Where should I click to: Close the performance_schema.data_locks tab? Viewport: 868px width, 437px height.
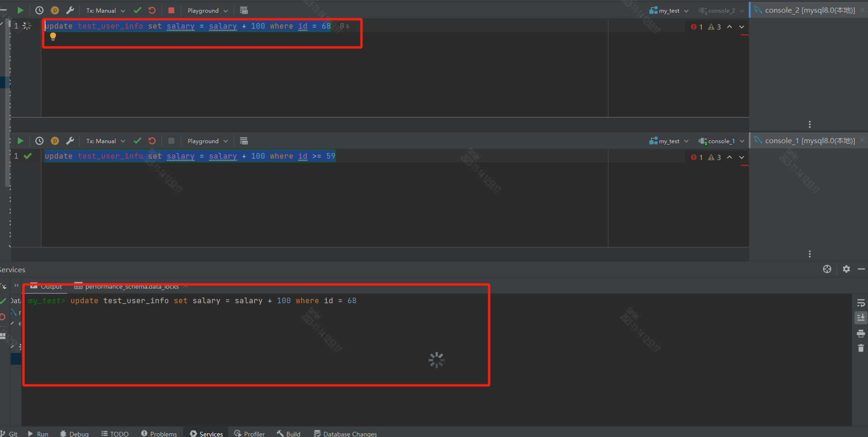pos(185,286)
